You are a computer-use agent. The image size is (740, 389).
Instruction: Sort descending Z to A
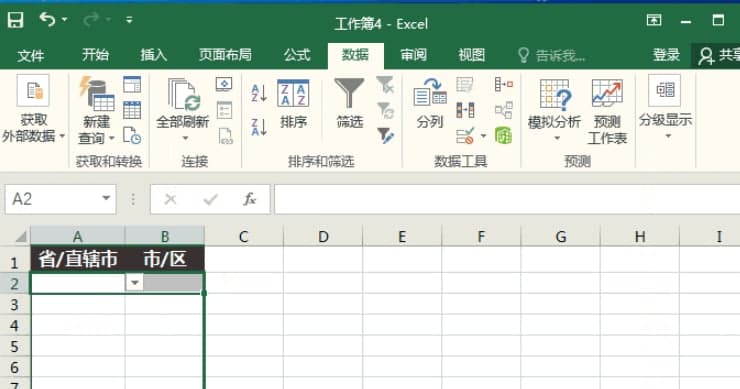pos(259,127)
